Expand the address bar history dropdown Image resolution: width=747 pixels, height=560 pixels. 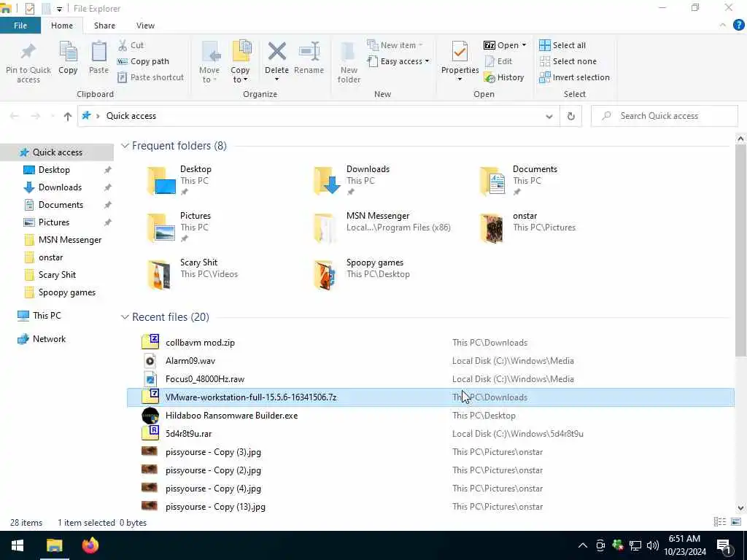[549, 116]
